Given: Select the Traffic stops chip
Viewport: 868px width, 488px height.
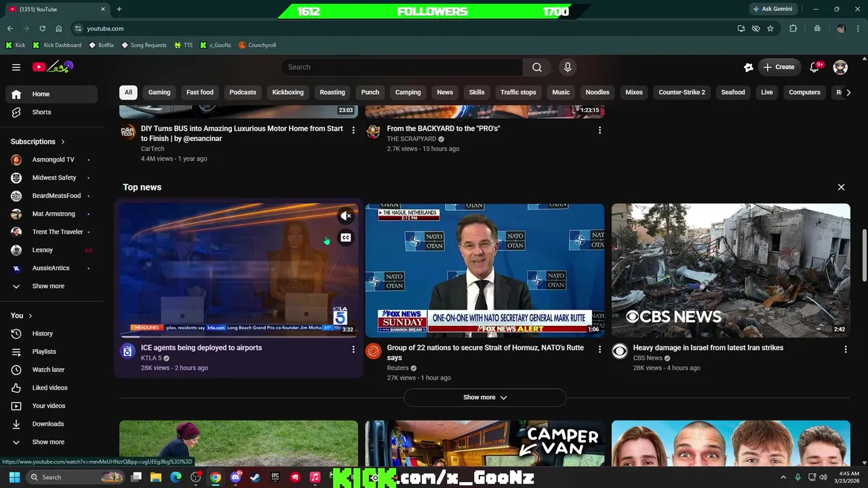Looking at the screenshot, I should pos(518,92).
